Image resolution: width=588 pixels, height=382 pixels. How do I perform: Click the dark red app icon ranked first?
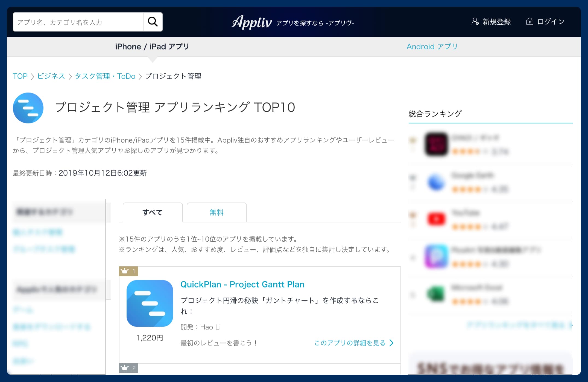point(436,144)
